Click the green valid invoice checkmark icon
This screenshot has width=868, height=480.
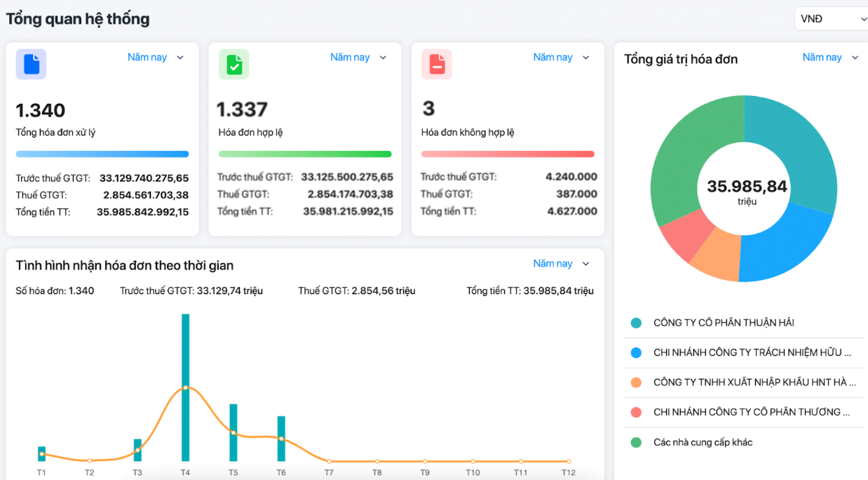[233, 64]
